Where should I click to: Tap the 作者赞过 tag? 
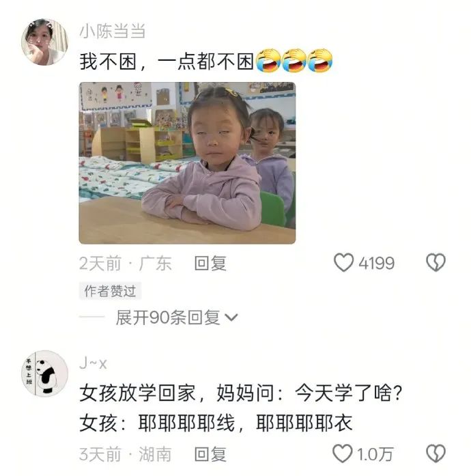click(x=110, y=291)
